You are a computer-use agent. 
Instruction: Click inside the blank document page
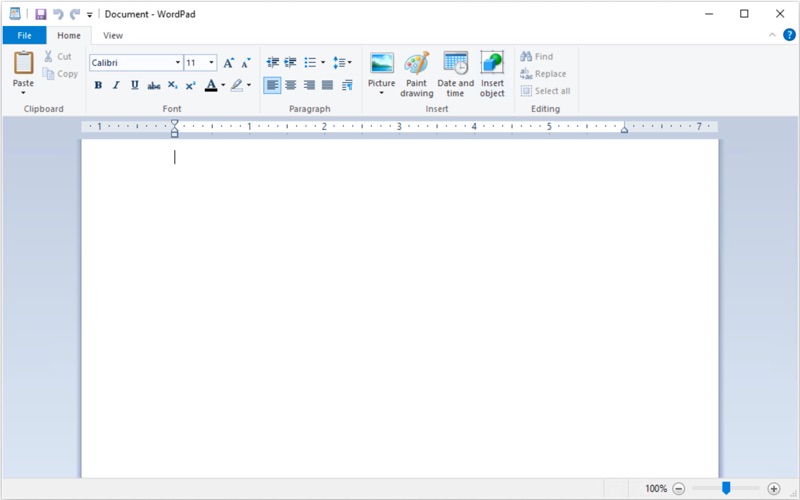(x=399, y=308)
